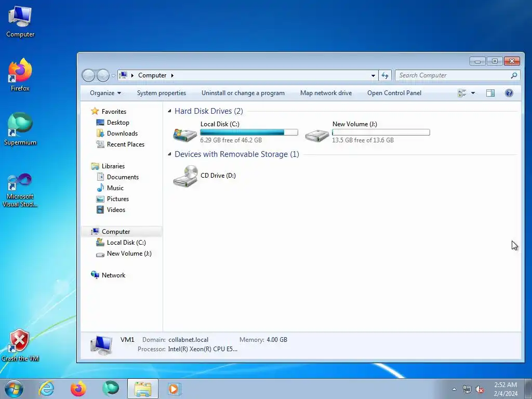This screenshot has height=399, width=532.
Task: Launch Internet Explorer from the taskbar
Action: pyautogui.click(x=46, y=389)
